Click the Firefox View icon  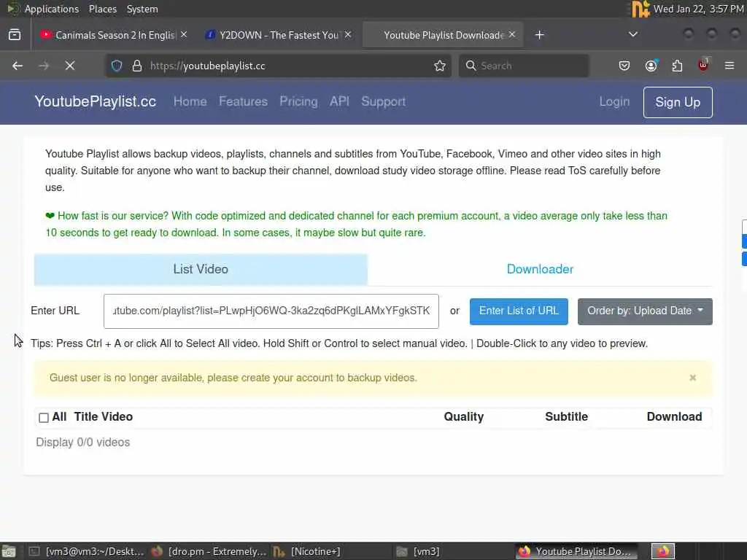[15, 35]
